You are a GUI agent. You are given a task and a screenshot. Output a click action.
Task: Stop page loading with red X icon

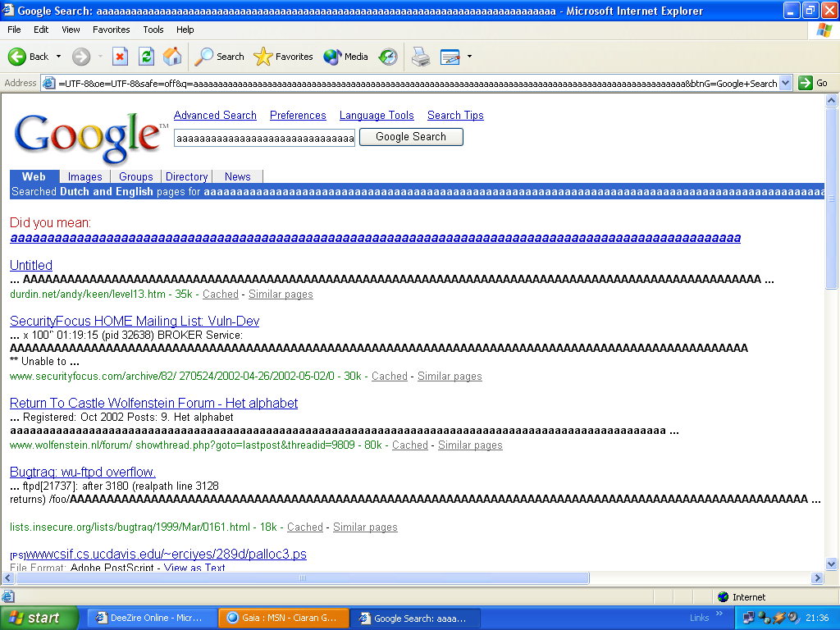click(x=120, y=57)
